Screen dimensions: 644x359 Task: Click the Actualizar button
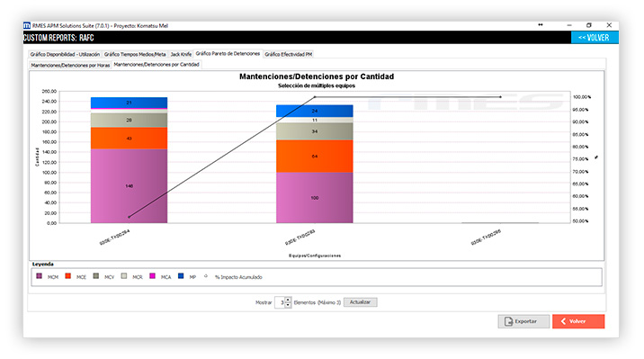click(x=360, y=302)
